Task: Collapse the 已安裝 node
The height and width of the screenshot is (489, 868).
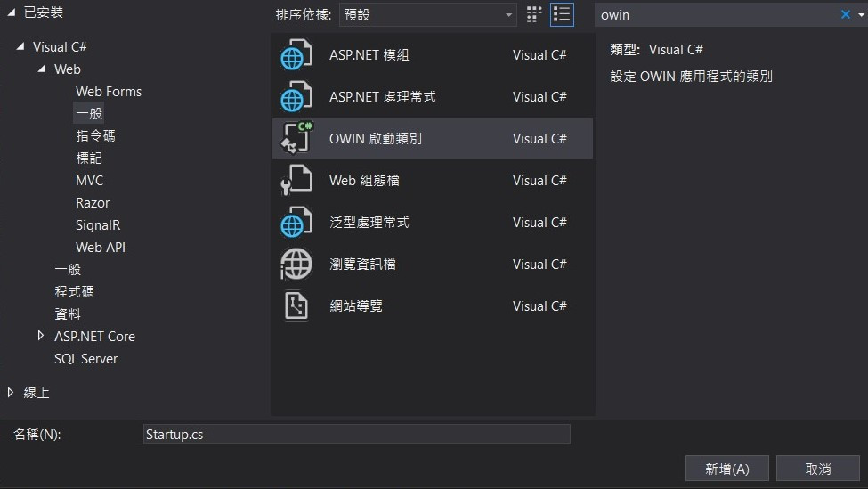Action: 11,12
